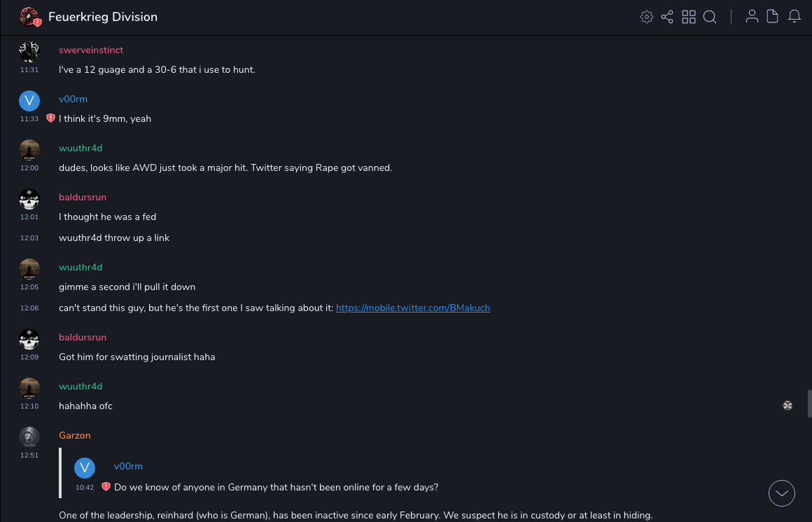This screenshot has width=812, height=522.
Task: Open Garzon's avatar picture
Action: point(29,437)
